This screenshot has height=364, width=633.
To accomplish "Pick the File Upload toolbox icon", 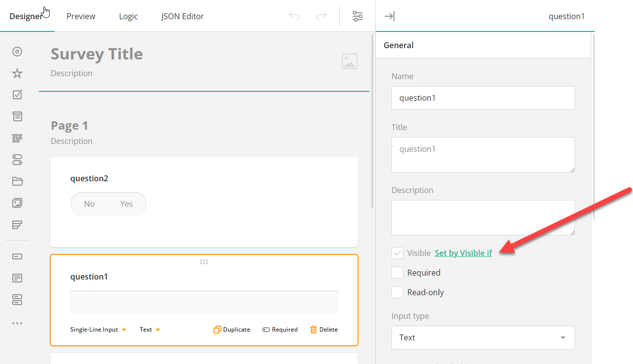I will coord(17,181).
